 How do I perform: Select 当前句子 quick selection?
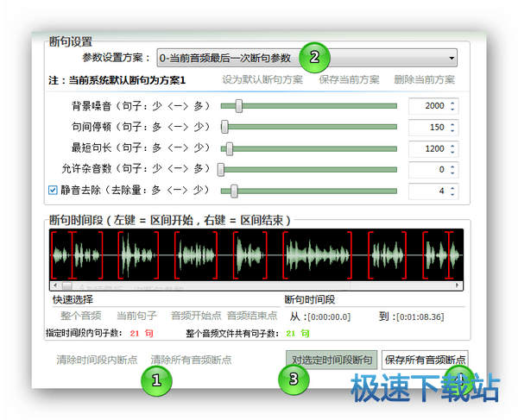[136, 316]
